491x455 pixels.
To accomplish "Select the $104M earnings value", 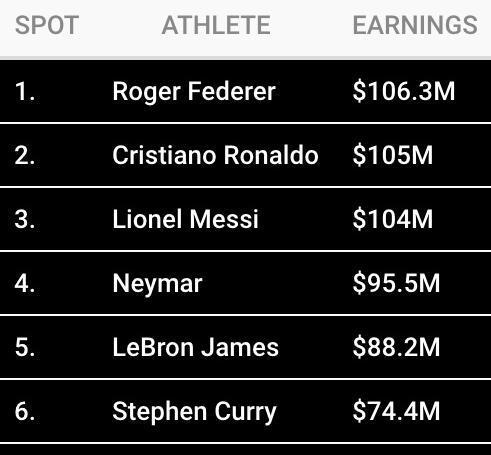I will coord(393,219).
